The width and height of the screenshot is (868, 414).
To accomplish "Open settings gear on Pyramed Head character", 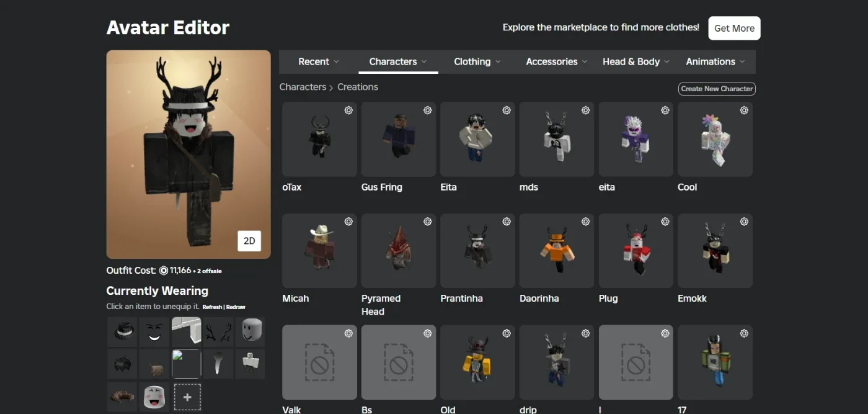I will 428,222.
